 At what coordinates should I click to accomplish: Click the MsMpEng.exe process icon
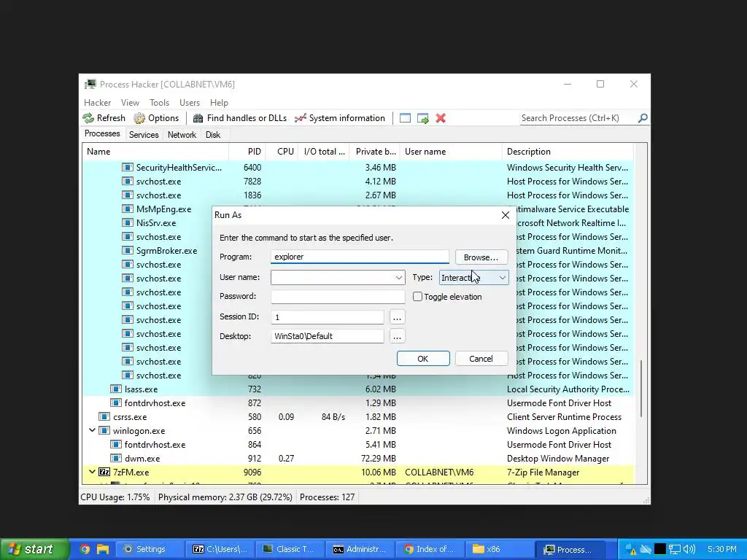(127, 209)
